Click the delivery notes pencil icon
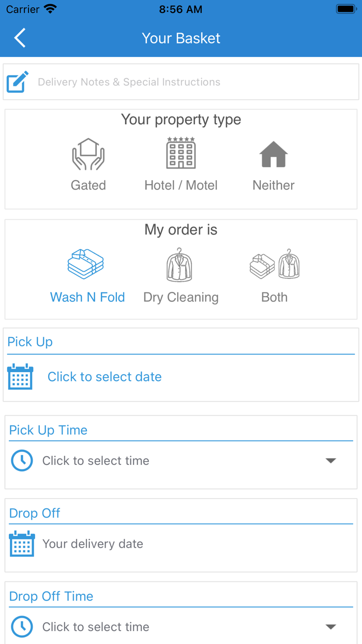Screen dimensions: 362x644 [x=17, y=81]
